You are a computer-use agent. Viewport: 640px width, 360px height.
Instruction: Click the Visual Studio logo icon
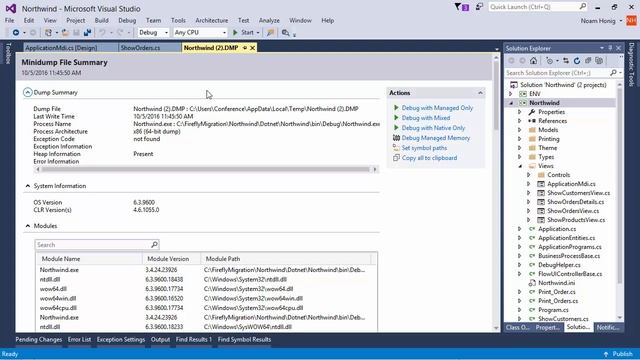[11, 8]
